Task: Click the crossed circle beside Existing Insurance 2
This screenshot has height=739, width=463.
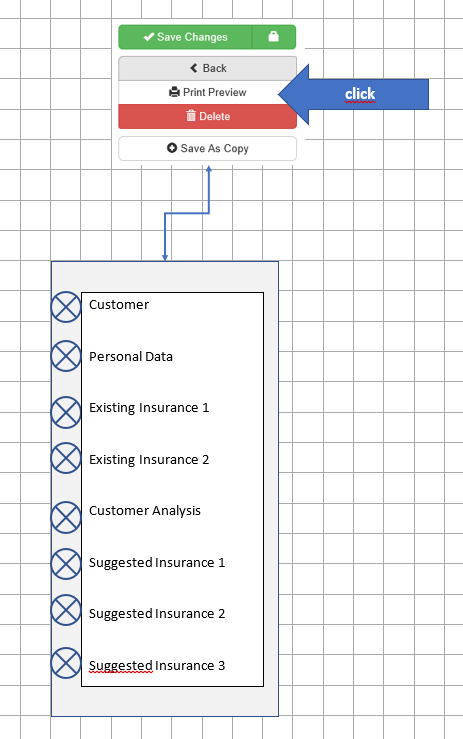Action: click(66, 458)
